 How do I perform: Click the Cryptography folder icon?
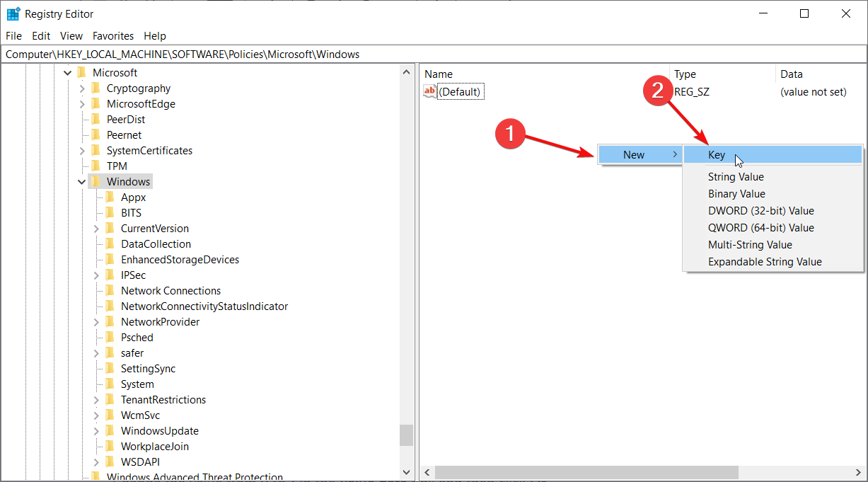coord(96,88)
